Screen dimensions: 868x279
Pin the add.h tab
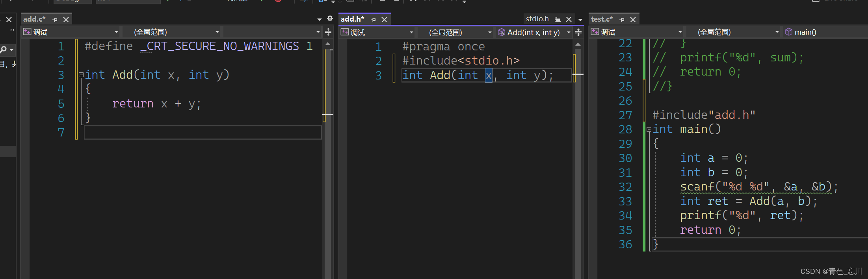point(373,19)
